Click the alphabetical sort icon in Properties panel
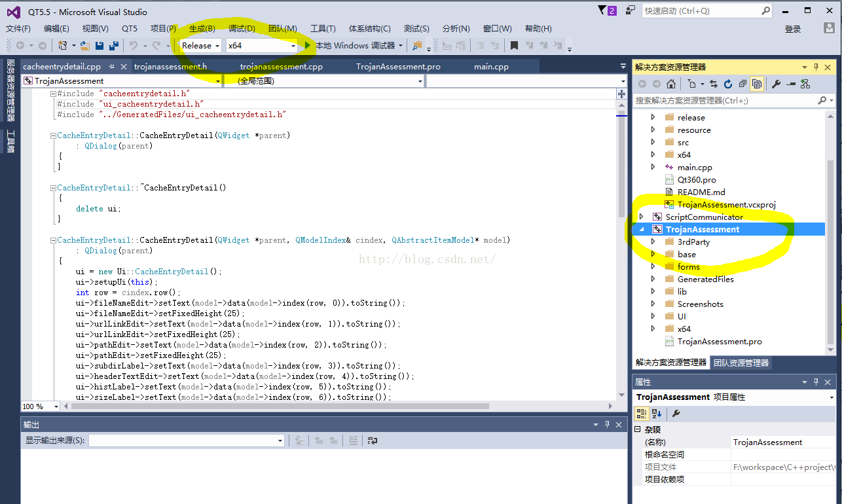The image size is (842, 504). [x=657, y=414]
